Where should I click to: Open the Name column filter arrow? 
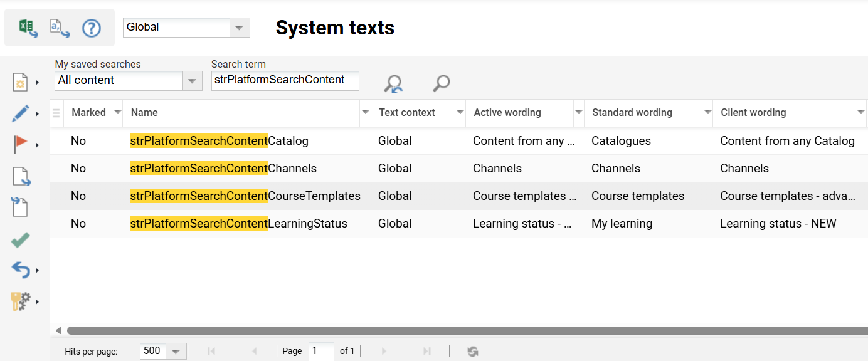(365, 113)
